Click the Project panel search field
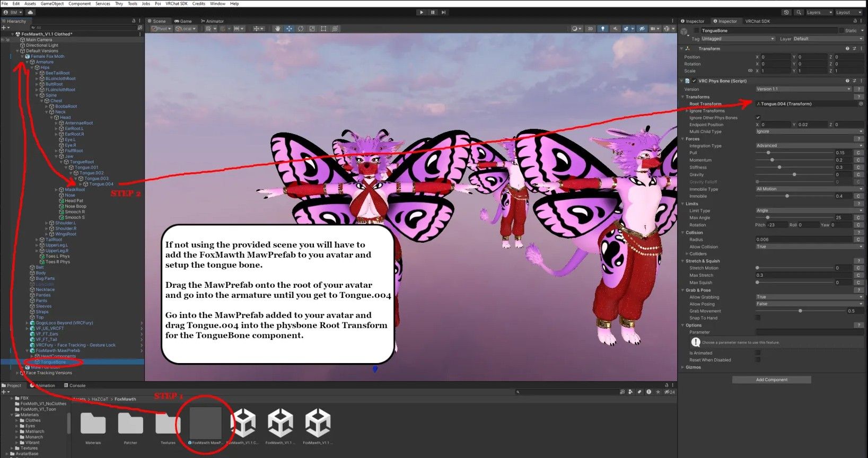 click(567, 392)
